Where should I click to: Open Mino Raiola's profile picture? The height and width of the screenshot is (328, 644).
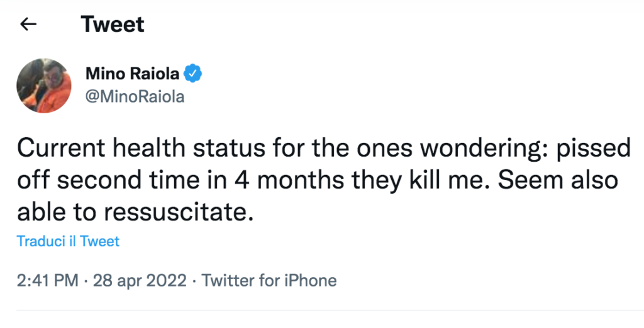[x=44, y=86]
